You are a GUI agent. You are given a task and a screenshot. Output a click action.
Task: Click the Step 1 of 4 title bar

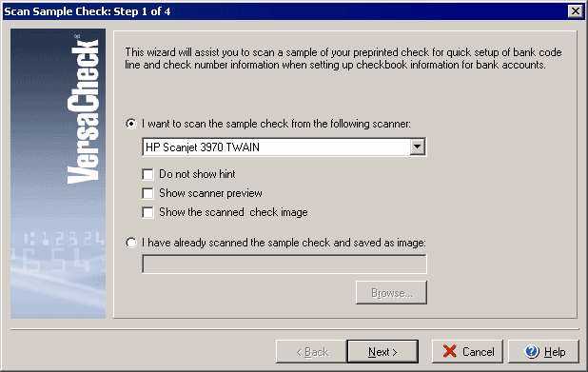(285, 11)
